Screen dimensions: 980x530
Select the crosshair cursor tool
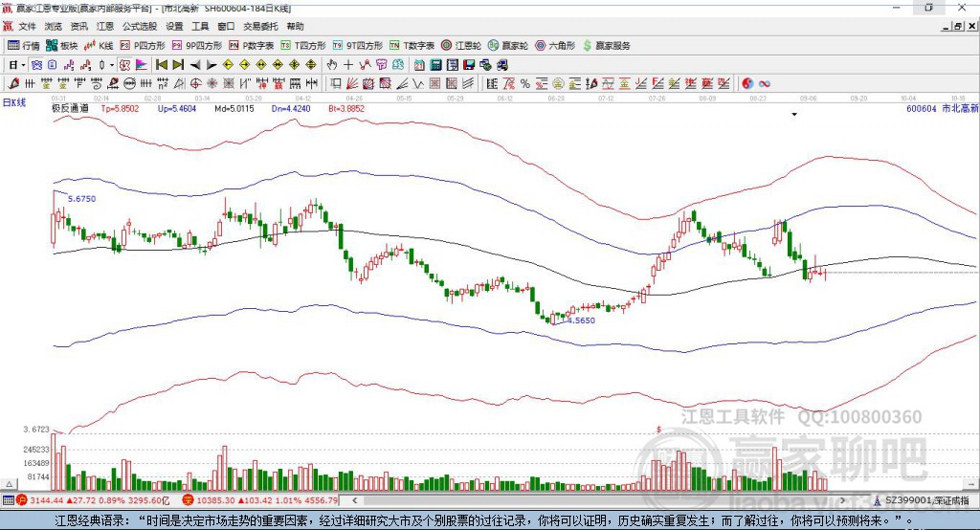pyautogui.click(x=348, y=65)
